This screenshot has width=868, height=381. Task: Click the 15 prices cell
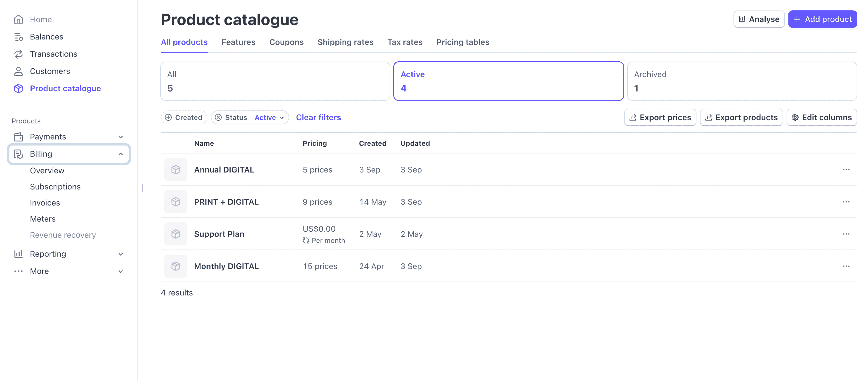coord(320,266)
